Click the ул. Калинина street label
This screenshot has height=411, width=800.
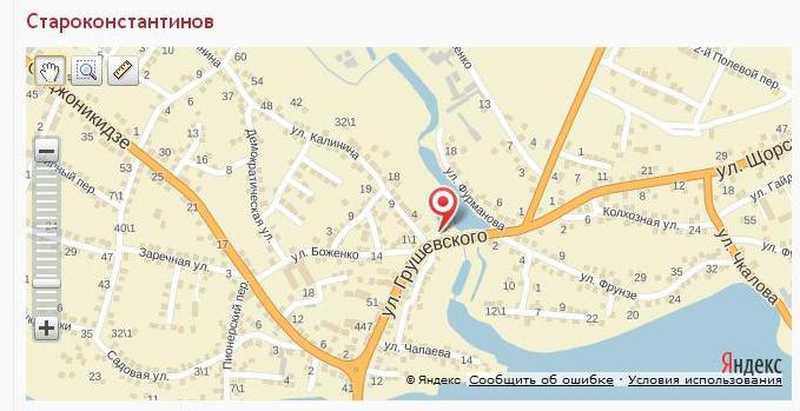[x=326, y=142]
